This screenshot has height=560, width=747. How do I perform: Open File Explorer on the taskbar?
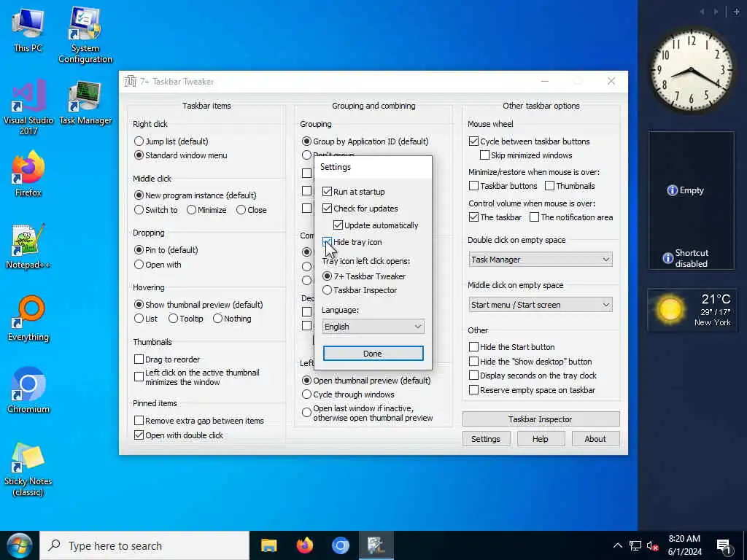coord(269,545)
